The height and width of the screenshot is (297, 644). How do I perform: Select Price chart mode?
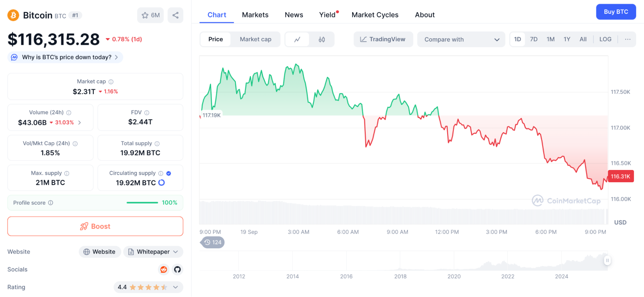[x=216, y=39]
